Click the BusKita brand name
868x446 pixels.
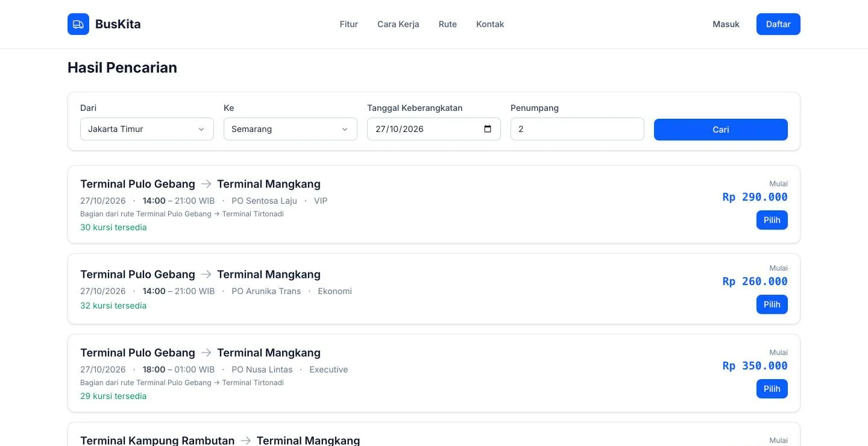[x=118, y=24]
